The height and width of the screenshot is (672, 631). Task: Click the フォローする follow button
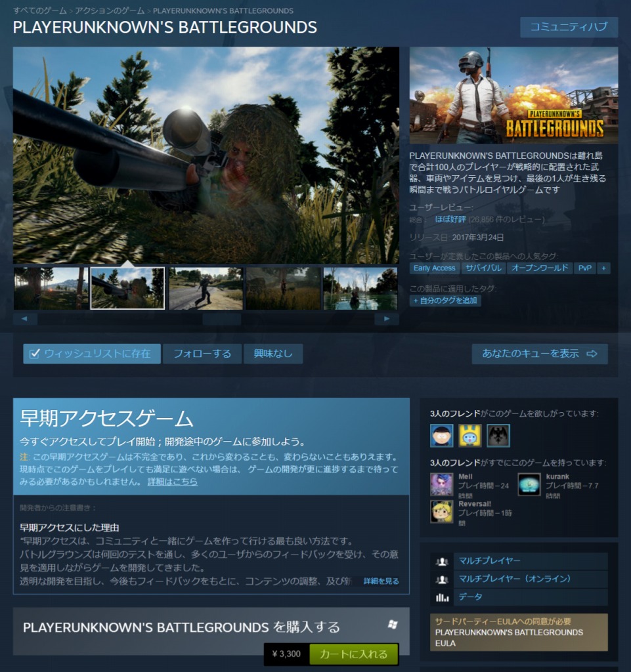202,354
